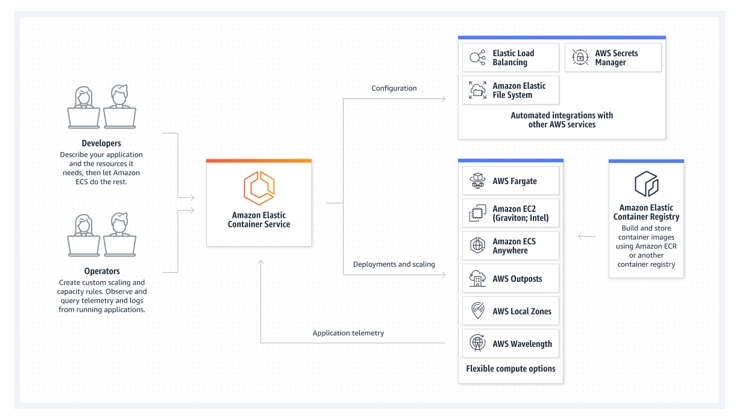
Task: Click the Flexible compute options caption
Action: coord(511,369)
